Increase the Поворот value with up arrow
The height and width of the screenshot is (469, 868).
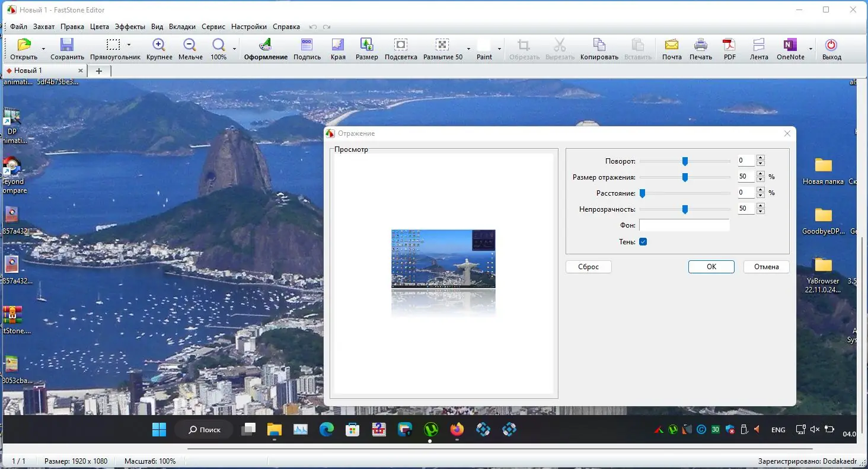(761, 158)
